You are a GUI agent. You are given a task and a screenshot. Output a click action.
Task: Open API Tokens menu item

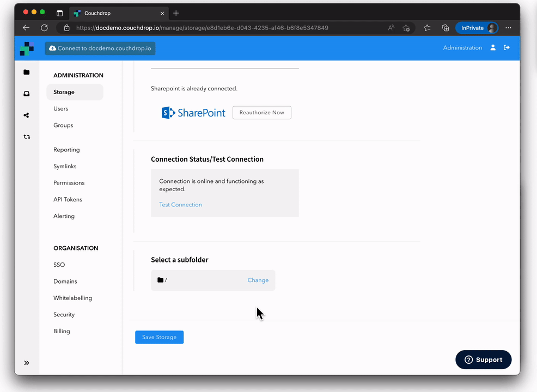click(x=68, y=200)
